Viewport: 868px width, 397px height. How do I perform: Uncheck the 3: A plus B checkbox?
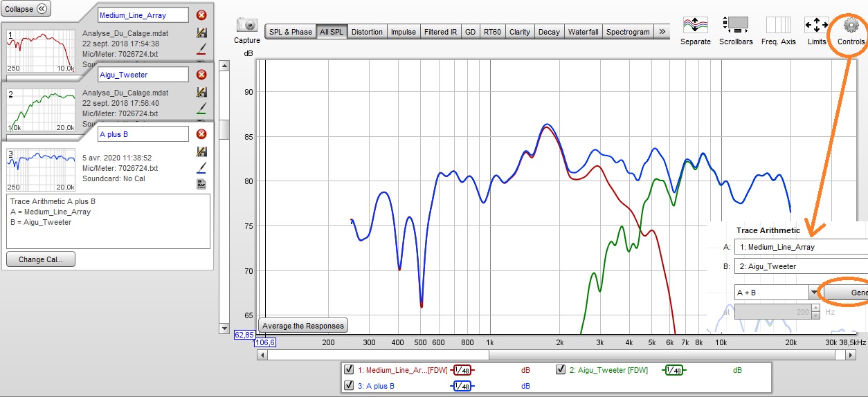tap(350, 385)
